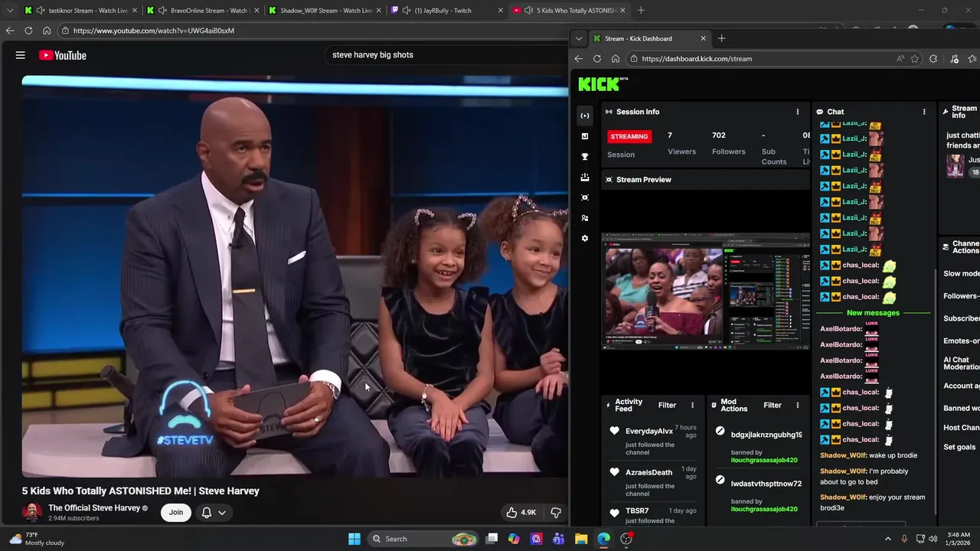Show hidden system tray icons
Screen dimensions: 980x551
[888, 539]
